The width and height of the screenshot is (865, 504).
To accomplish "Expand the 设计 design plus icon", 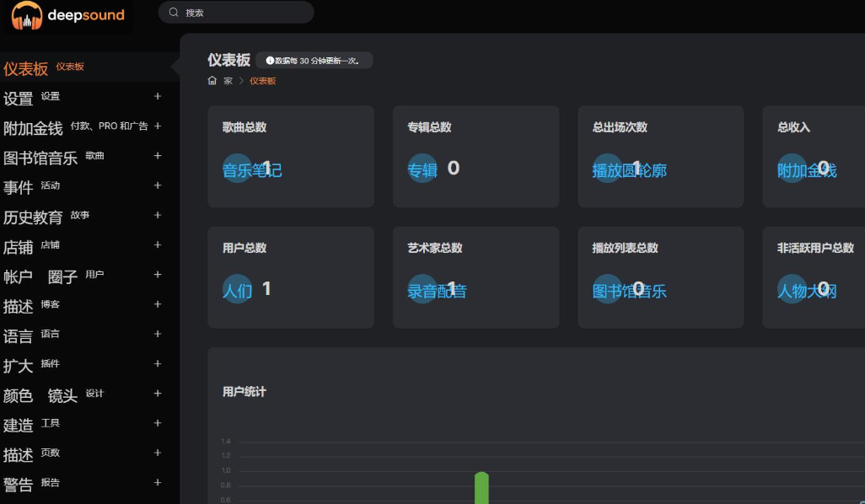I will pos(157,394).
